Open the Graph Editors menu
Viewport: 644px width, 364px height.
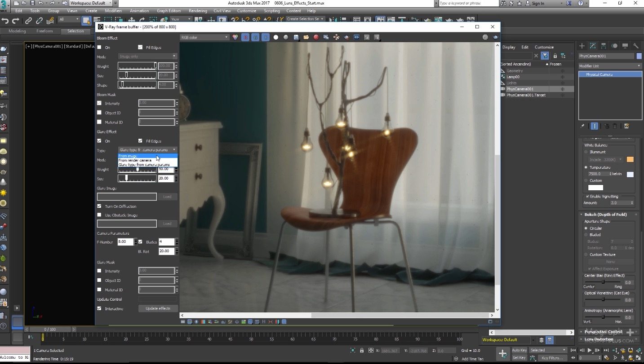(169, 11)
